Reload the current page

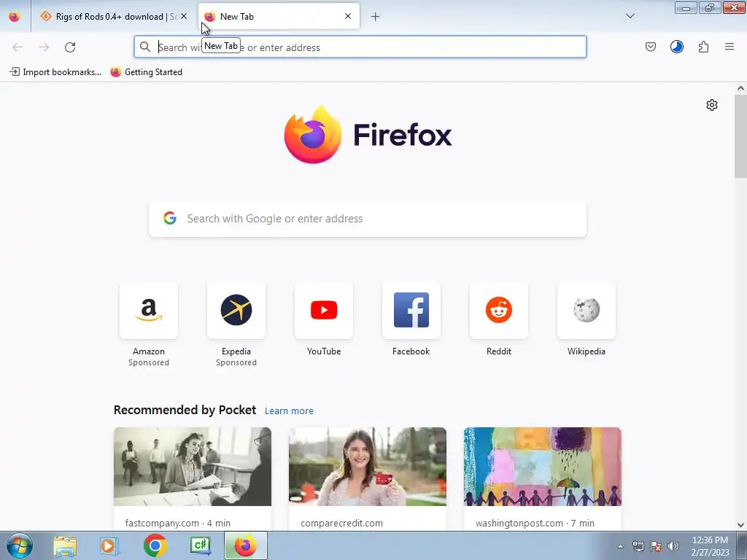pyautogui.click(x=70, y=47)
